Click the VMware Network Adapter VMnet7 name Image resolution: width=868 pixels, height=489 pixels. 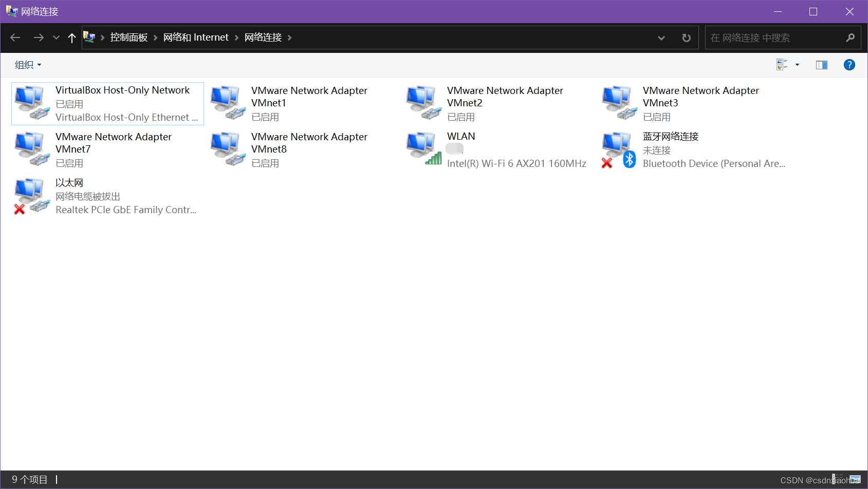(x=114, y=143)
